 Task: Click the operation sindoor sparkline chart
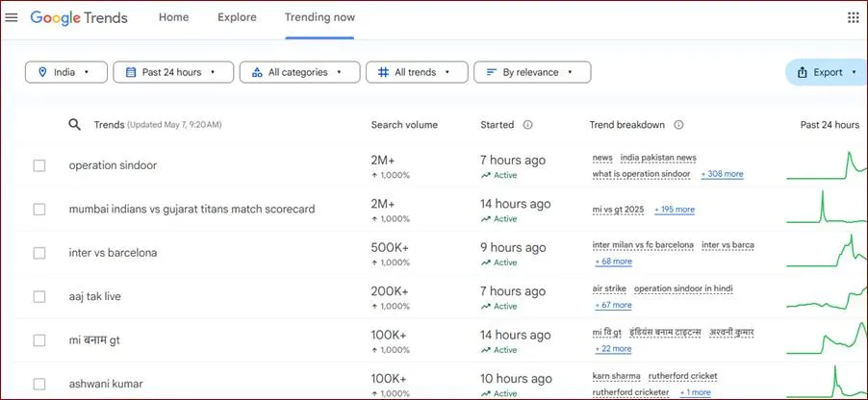[827, 165]
